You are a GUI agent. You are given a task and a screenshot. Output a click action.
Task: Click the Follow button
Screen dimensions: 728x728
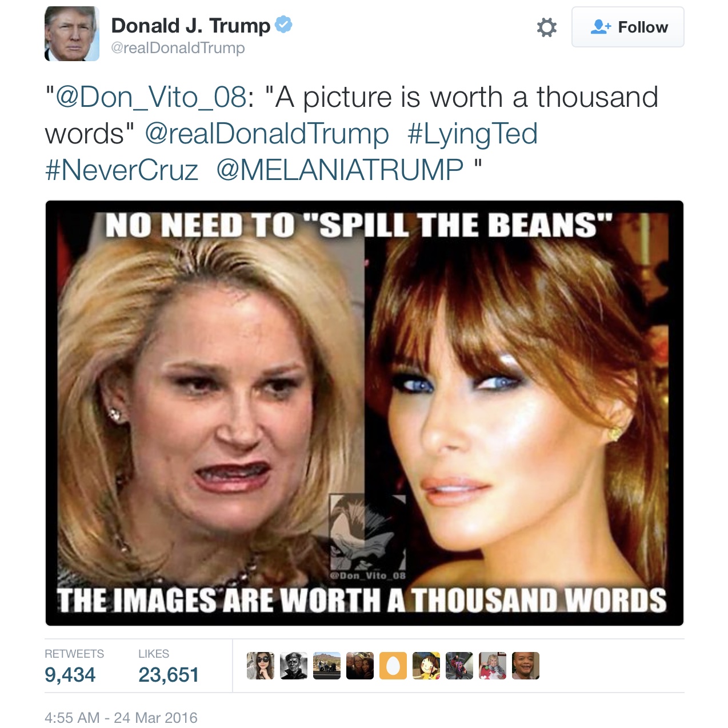click(627, 27)
